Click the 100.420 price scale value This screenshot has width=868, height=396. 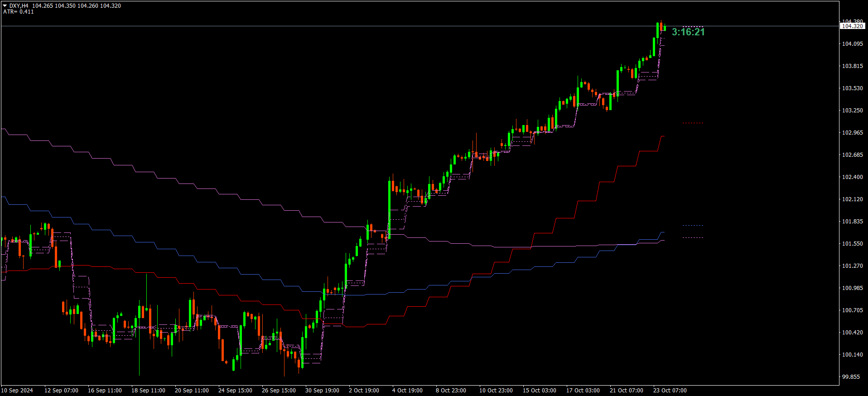coord(852,333)
